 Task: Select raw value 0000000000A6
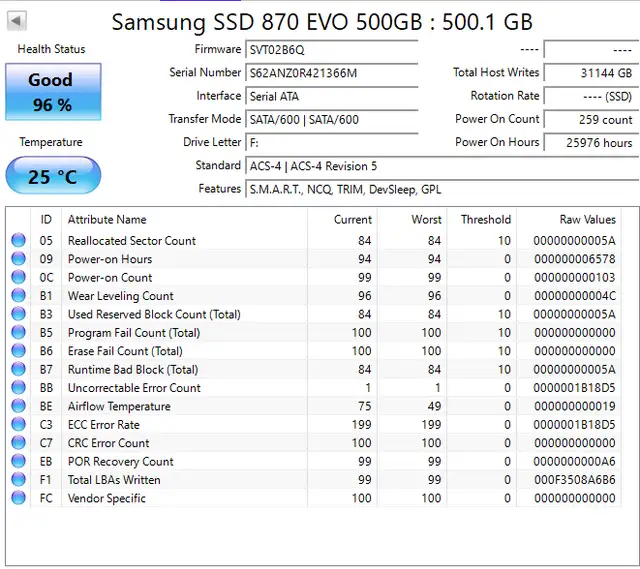click(575, 462)
